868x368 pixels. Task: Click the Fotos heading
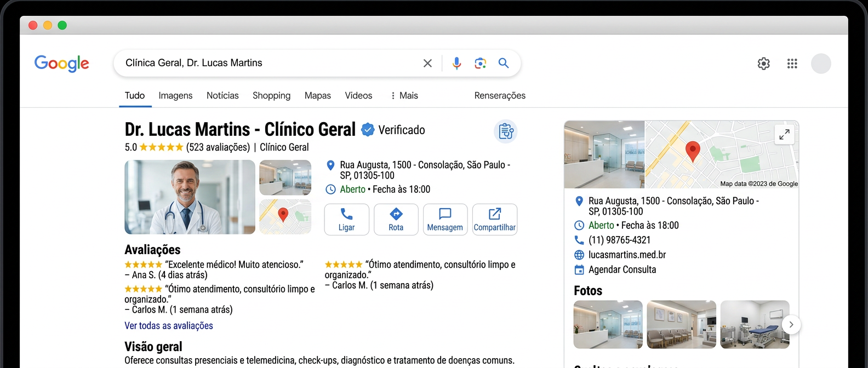pyautogui.click(x=588, y=291)
